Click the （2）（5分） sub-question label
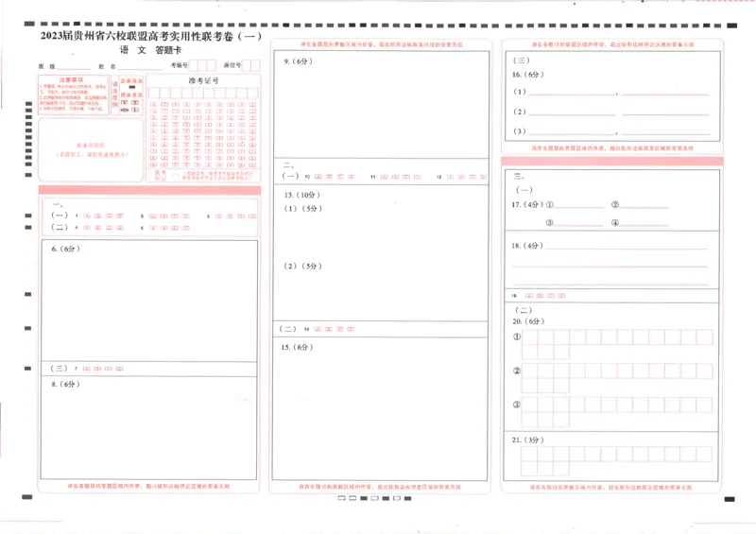The height and width of the screenshot is (534, 756). pyautogui.click(x=302, y=266)
